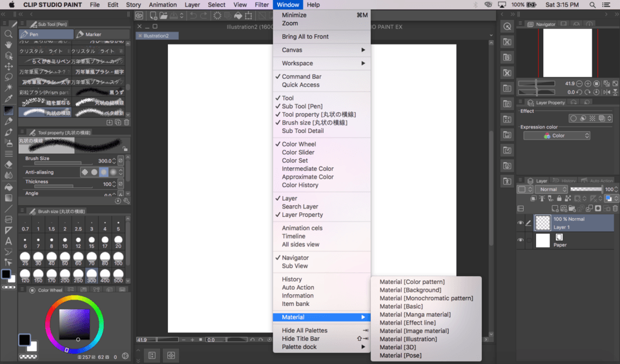
Task: Delete sub tool with trash icon
Action: [x=127, y=122]
